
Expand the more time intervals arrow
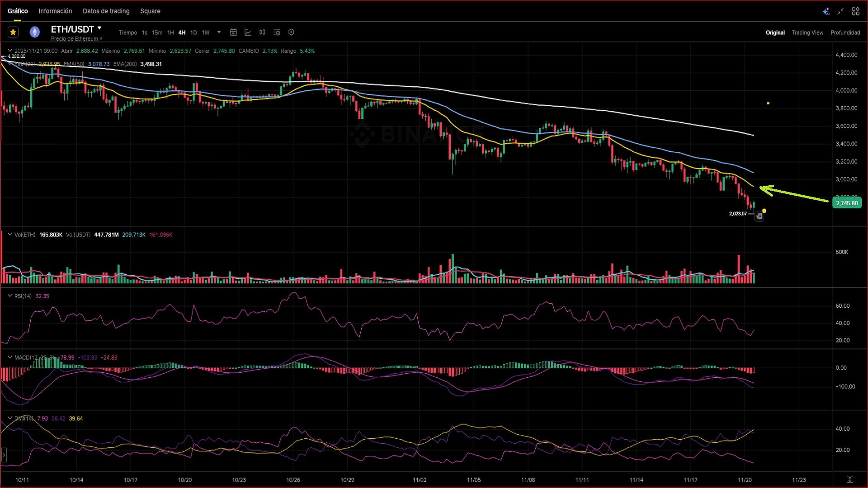coord(219,32)
